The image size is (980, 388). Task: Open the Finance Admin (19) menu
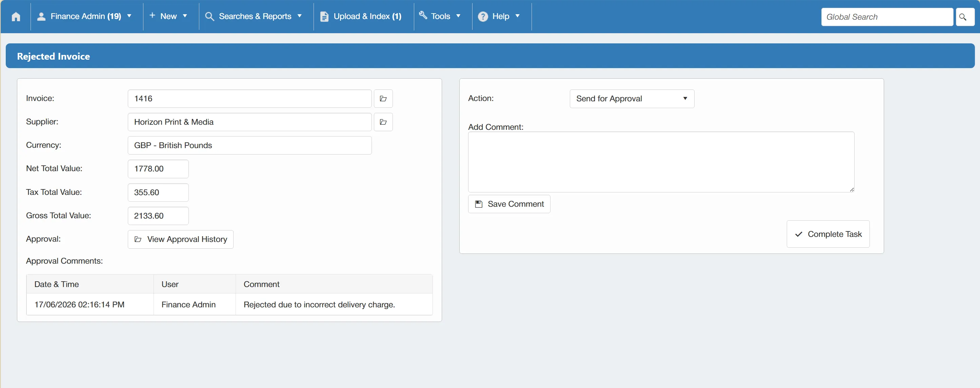[x=86, y=16]
